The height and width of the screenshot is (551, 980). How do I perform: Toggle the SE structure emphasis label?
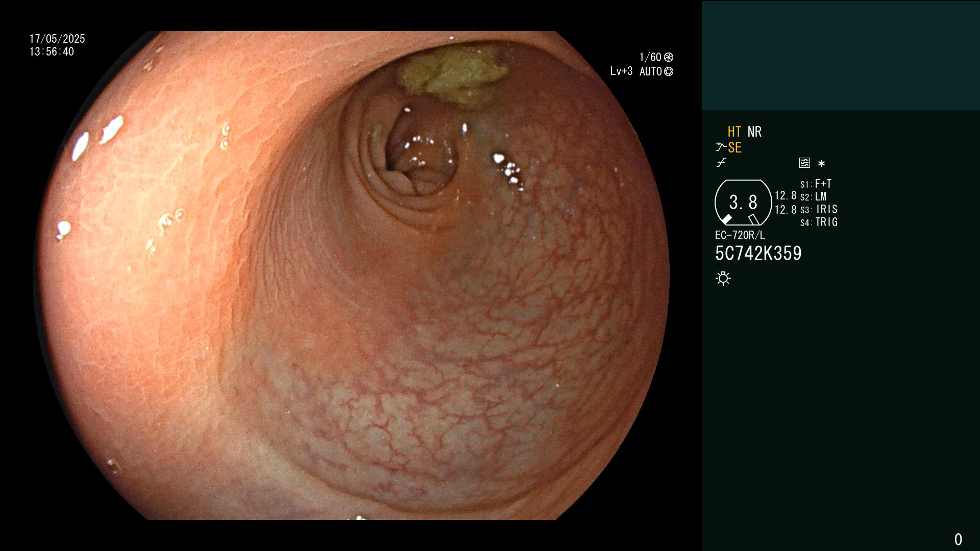734,147
